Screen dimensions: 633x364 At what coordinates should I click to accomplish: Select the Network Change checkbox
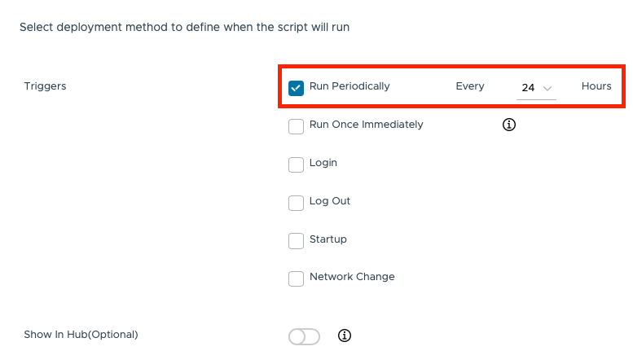coord(297,278)
